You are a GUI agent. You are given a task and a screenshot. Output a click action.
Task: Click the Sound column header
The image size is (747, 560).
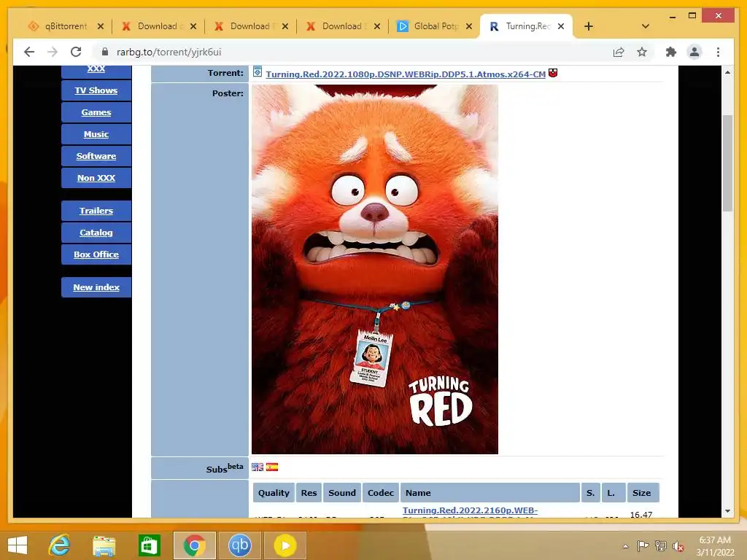342,493
